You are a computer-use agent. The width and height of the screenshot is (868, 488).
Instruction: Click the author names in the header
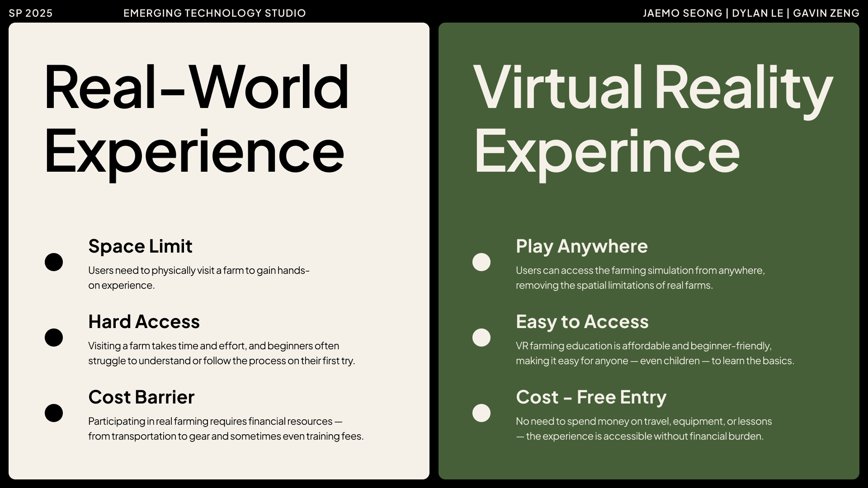(750, 13)
